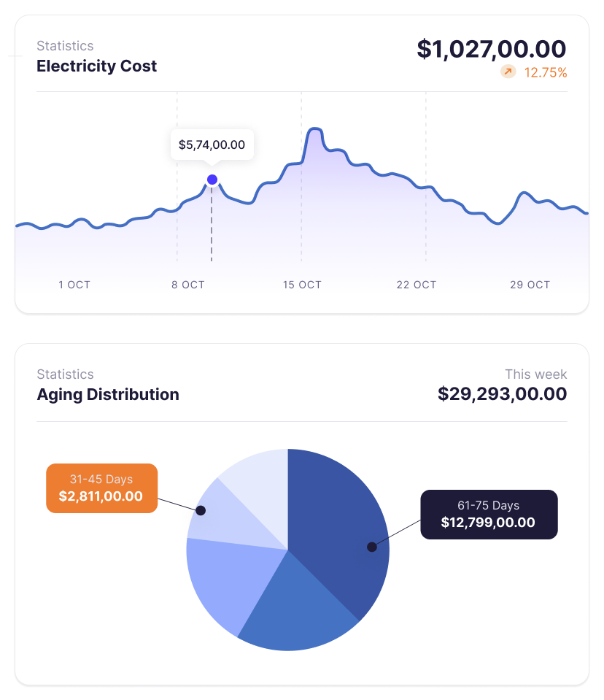Click the orange upward trend arrow icon
The width and height of the screenshot is (604, 700).
pyautogui.click(x=508, y=72)
